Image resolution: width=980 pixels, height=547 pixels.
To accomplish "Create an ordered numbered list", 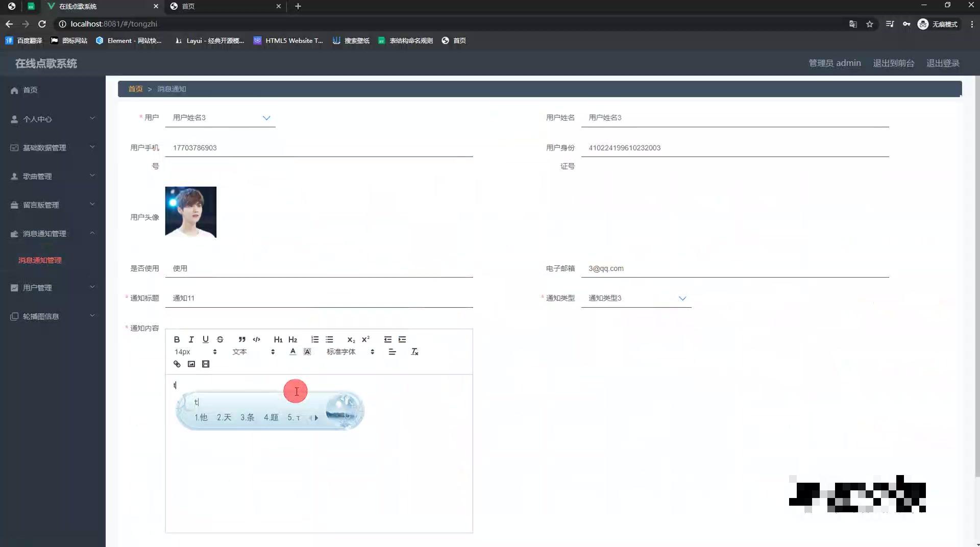I will (x=315, y=339).
